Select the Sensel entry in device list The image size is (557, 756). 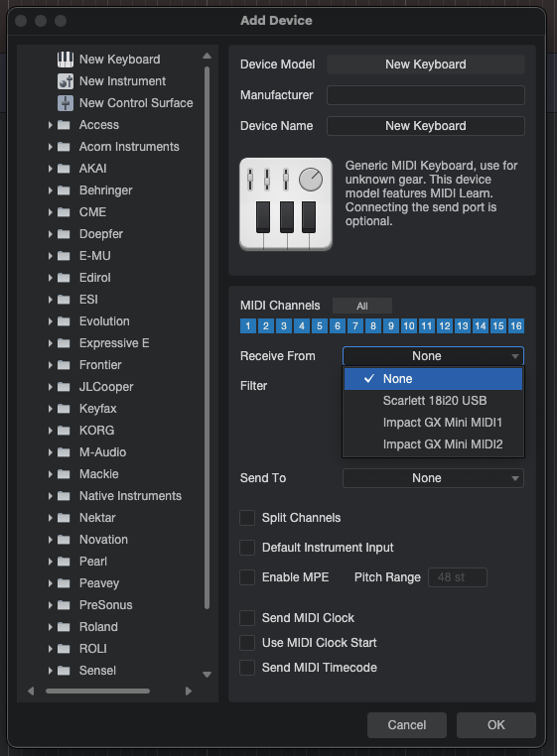tap(97, 671)
